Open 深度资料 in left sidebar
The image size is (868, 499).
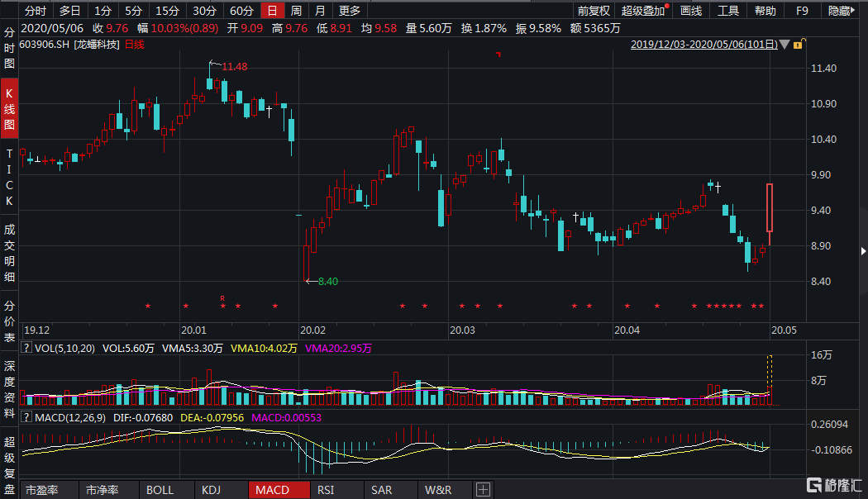(9, 389)
